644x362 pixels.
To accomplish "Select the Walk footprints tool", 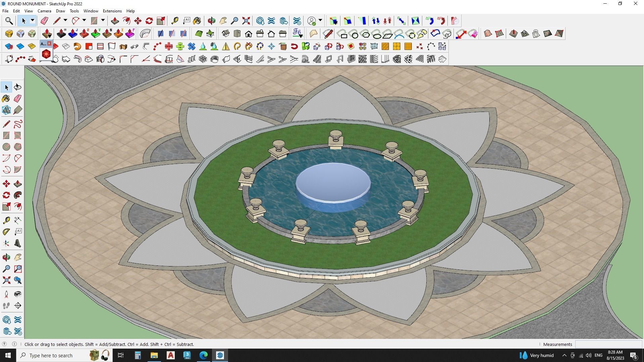I will click(x=6, y=306).
